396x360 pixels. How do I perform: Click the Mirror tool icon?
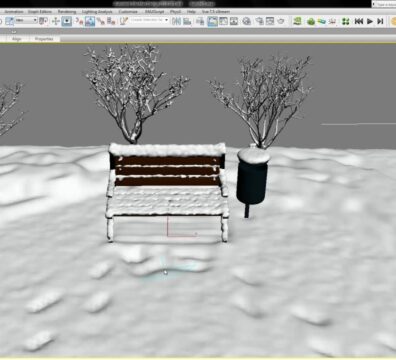coord(176,21)
